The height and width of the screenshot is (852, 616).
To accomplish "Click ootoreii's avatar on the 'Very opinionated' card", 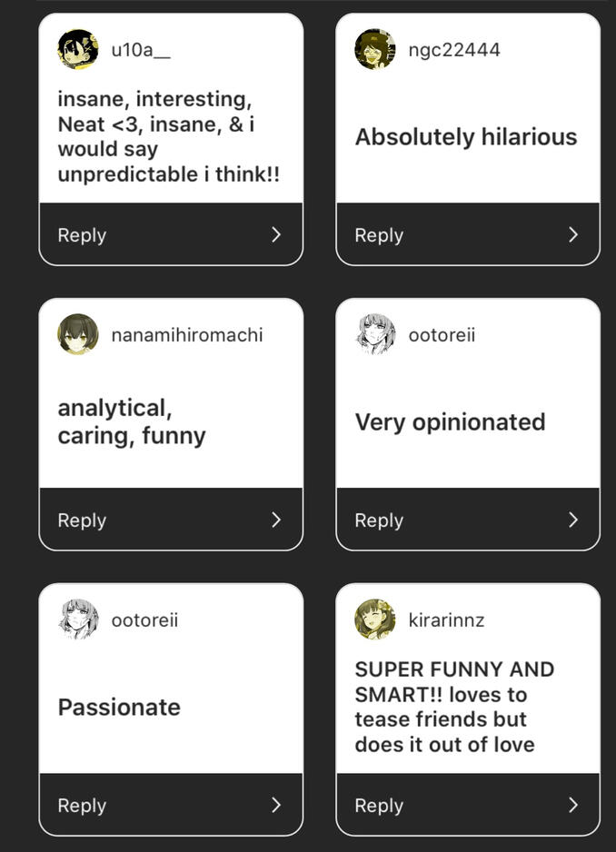I will [375, 334].
